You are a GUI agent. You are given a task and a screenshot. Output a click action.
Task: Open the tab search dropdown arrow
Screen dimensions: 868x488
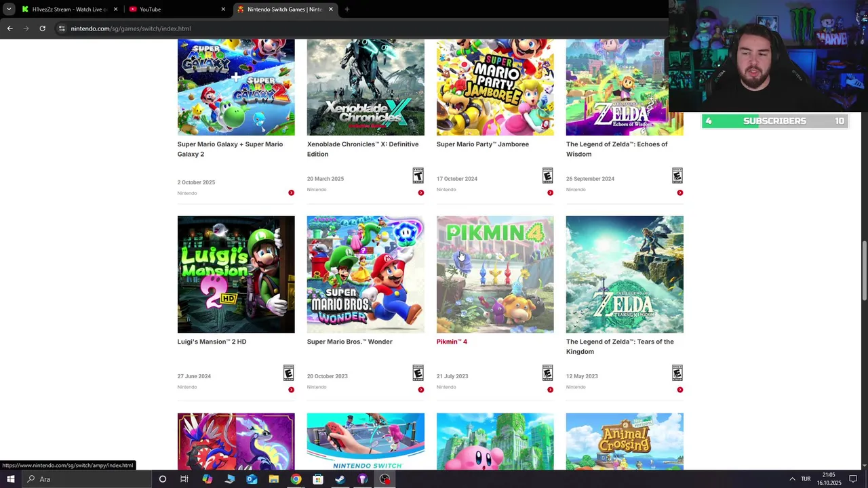pyautogui.click(x=8, y=9)
